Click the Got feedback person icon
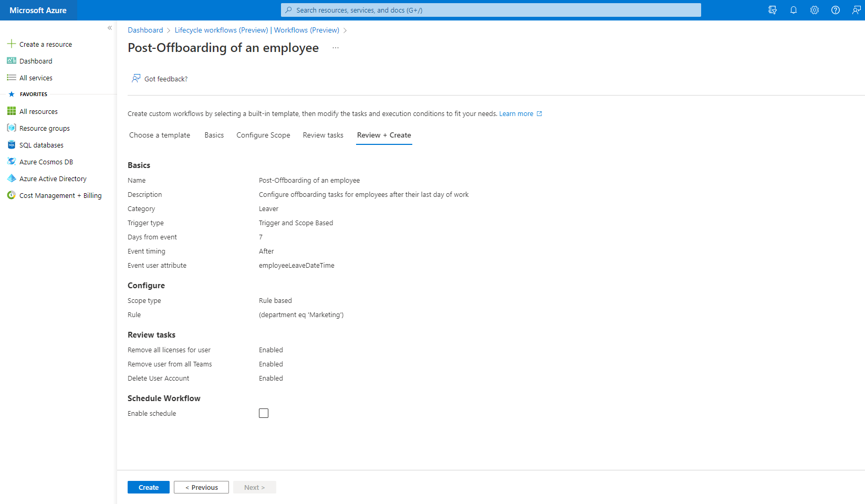The height and width of the screenshot is (504, 865). [136, 79]
